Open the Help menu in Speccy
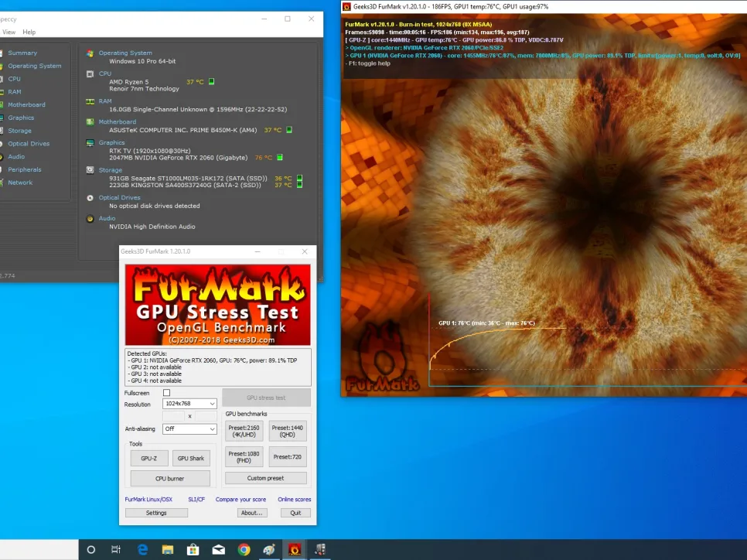This screenshot has width=747, height=560. pos(29,32)
